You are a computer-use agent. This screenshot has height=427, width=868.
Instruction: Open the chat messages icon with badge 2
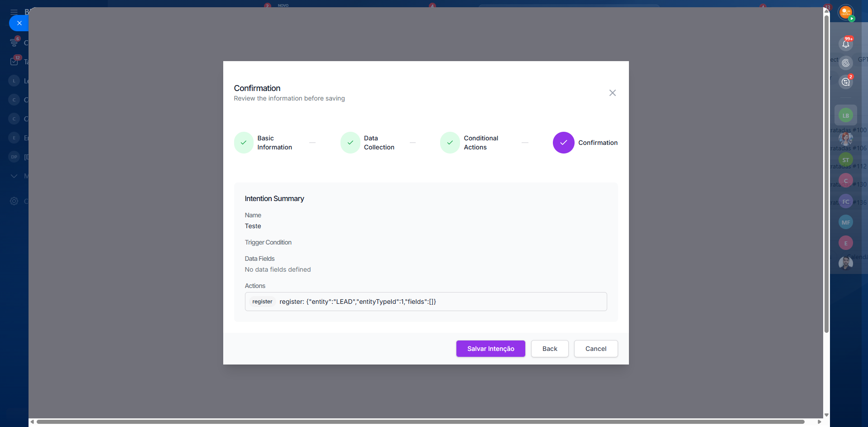pyautogui.click(x=845, y=82)
